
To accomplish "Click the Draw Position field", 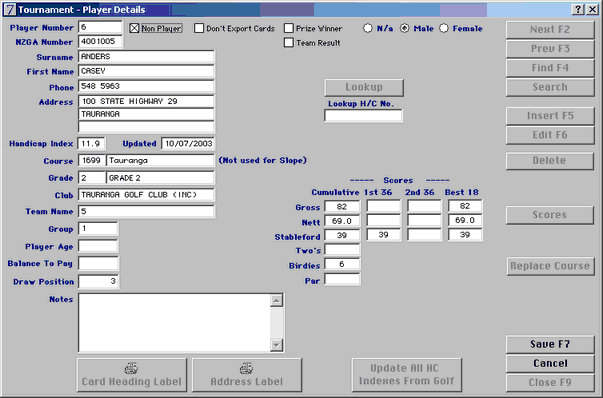I will [98, 281].
